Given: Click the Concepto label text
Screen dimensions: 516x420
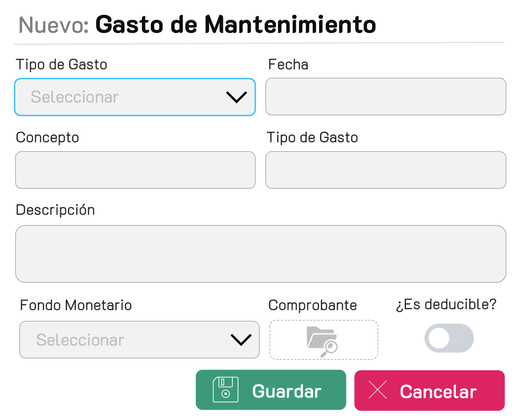Looking at the screenshot, I should [x=47, y=137].
